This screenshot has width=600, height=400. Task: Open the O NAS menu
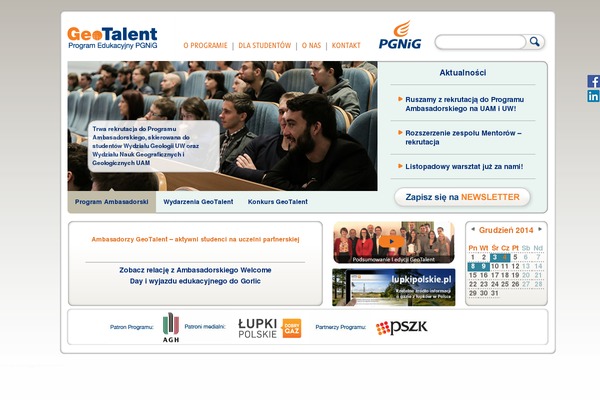coord(311,45)
